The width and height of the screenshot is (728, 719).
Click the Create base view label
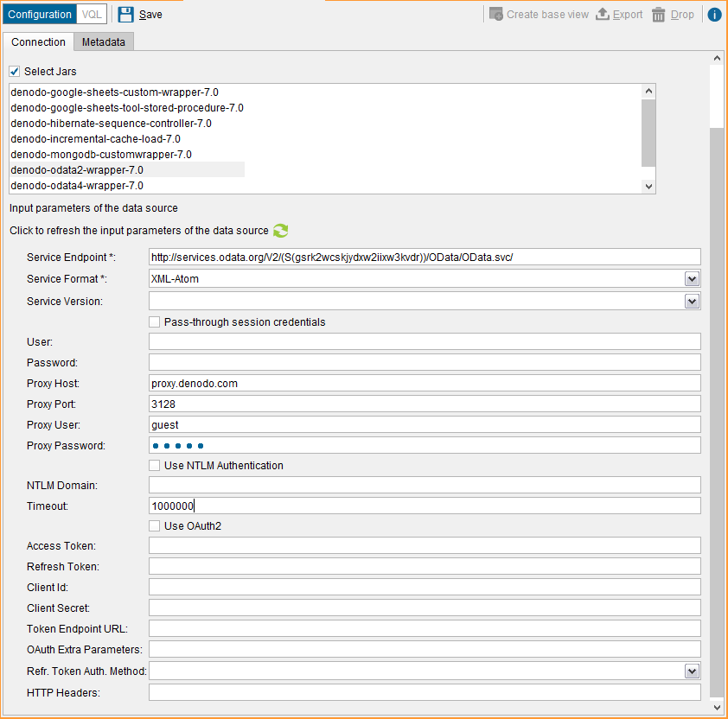[547, 15]
